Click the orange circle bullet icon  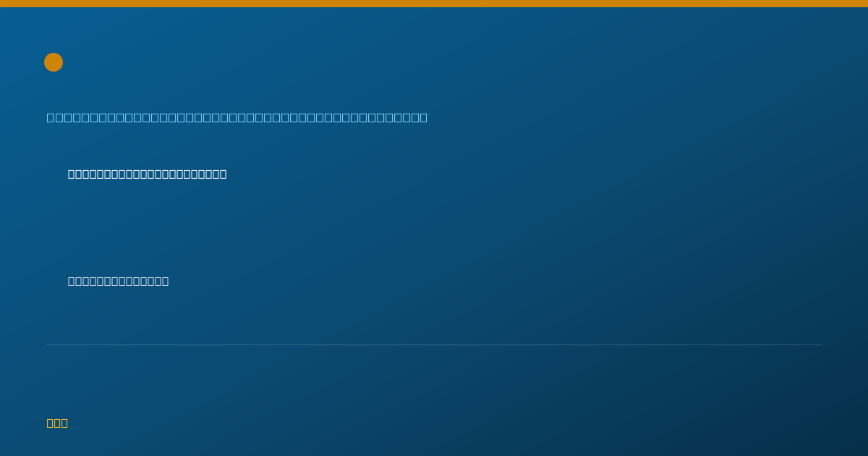tap(54, 62)
